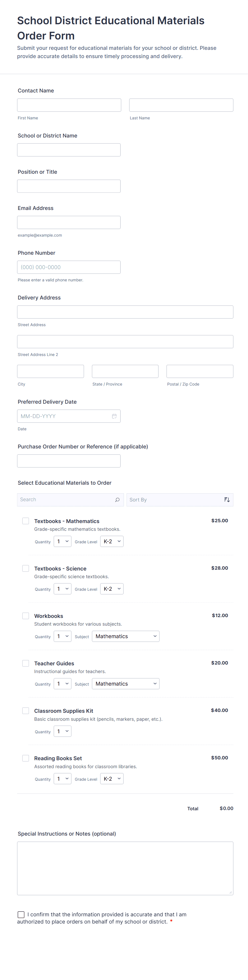Click the magnifier icon in materials search
Image resolution: width=248 pixels, height=980 pixels.
117,500
